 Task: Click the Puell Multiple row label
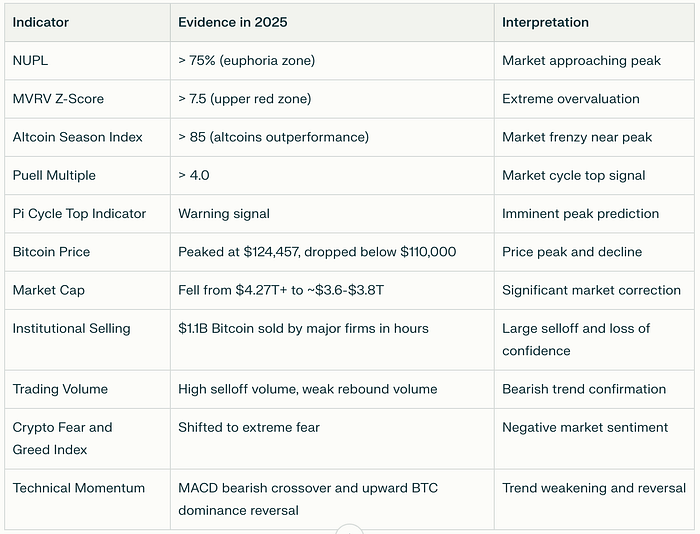pos(54,175)
